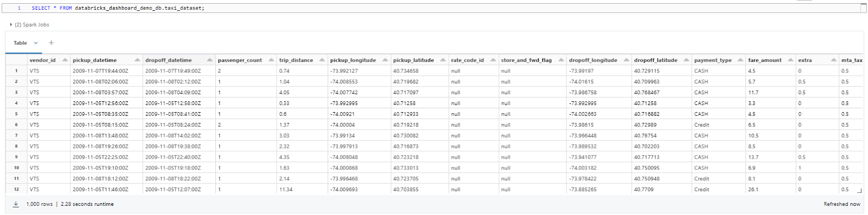Image resolution: width=868 pixels, height=215 pixels.
Task: Sort by payment_type column arrow
Action: pos(741,60)
